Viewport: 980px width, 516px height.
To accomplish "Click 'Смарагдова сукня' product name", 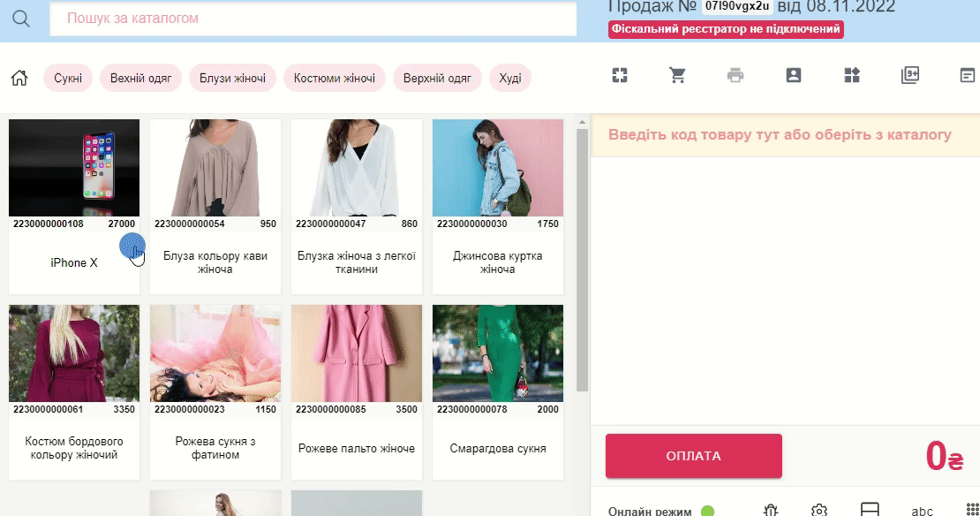I will [498, 449].
